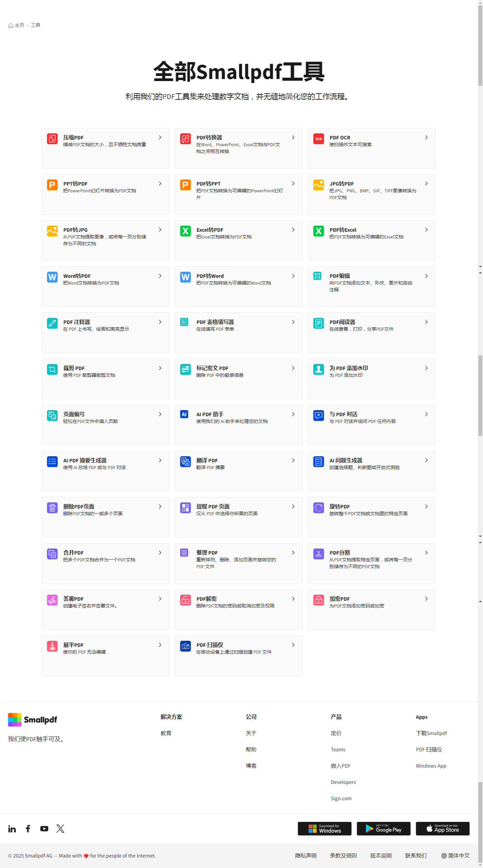Click the watermark stamp icon

318,369
